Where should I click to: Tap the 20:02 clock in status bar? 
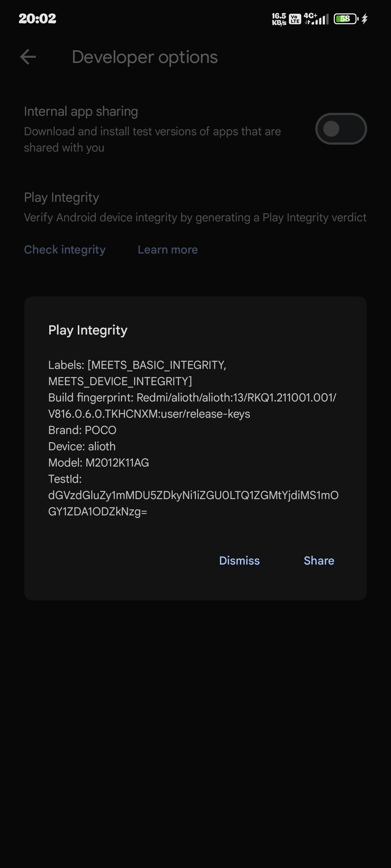point(37,18)
